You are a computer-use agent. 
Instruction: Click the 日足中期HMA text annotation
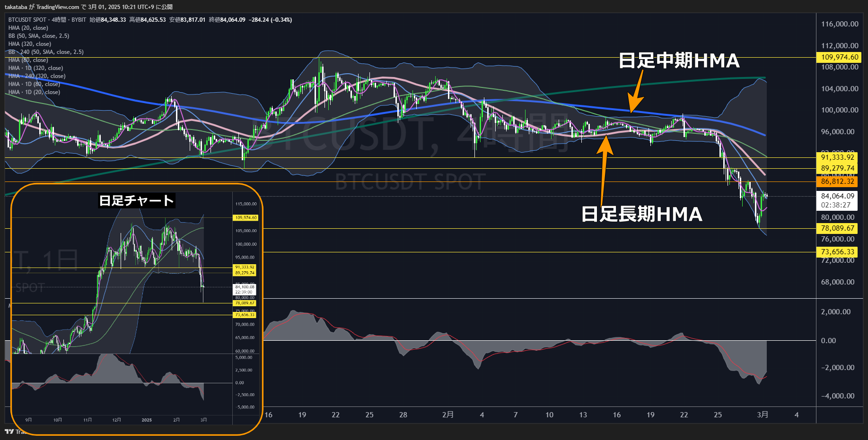(x=679, y=60)
